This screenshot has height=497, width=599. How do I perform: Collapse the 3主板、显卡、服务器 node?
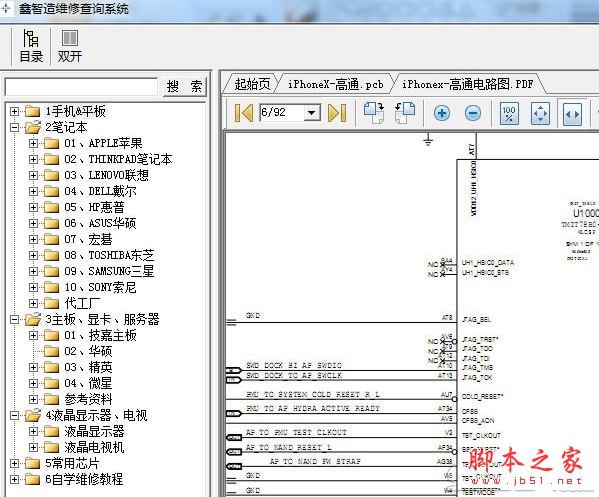(14, 319)
